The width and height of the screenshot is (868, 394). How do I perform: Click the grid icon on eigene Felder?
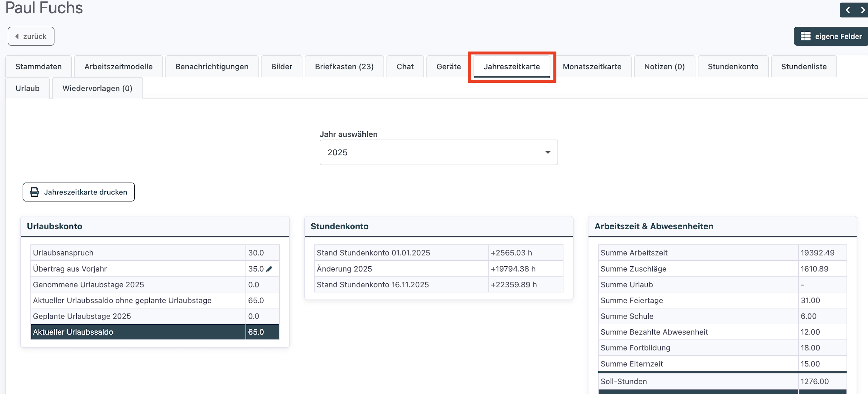coord(805,36)
